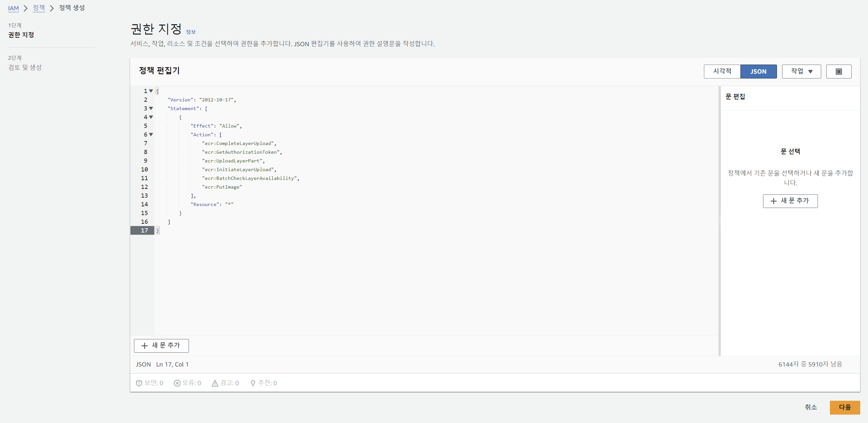868x423 pixels.
Task: Click the 문 편집 panel heading
Action: coord(735,97)
